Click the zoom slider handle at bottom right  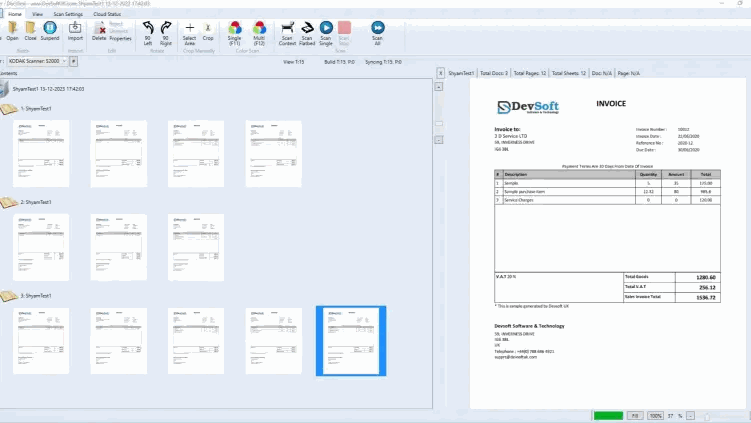tap(707, 416)
